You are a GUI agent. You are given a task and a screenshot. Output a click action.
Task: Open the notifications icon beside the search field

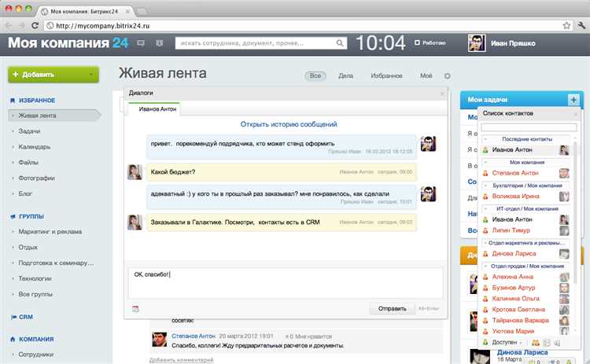(160, 43)
